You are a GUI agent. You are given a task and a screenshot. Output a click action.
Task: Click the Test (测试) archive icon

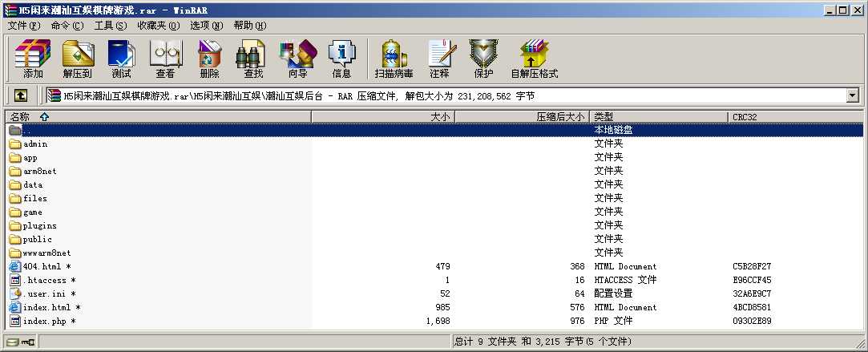tap(121, 59)
